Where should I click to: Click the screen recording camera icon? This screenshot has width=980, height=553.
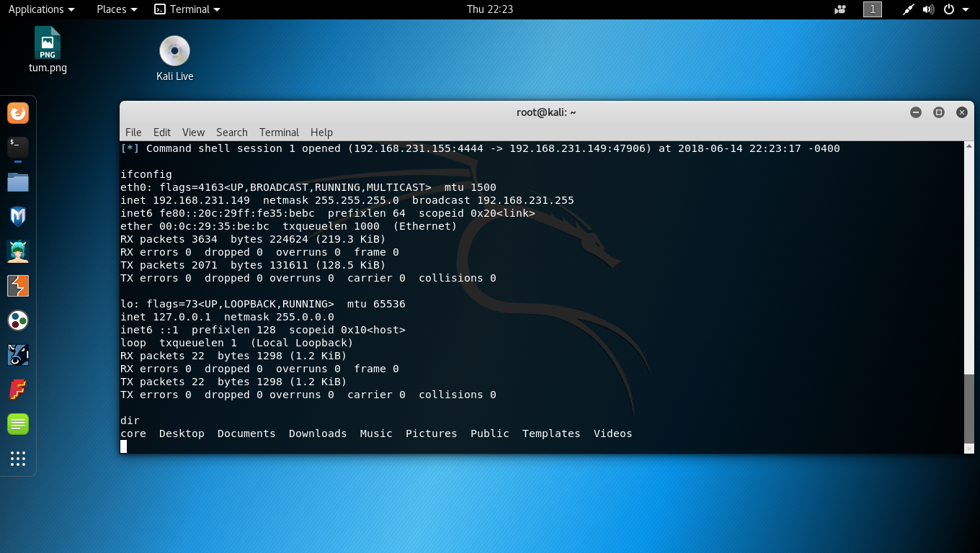pos(840,9)
